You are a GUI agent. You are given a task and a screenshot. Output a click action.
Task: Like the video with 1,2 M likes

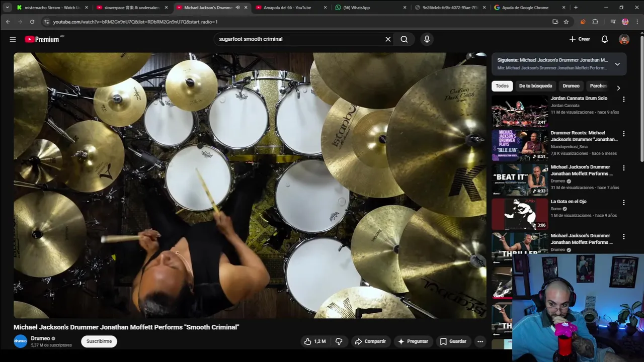tap(314, 341)
